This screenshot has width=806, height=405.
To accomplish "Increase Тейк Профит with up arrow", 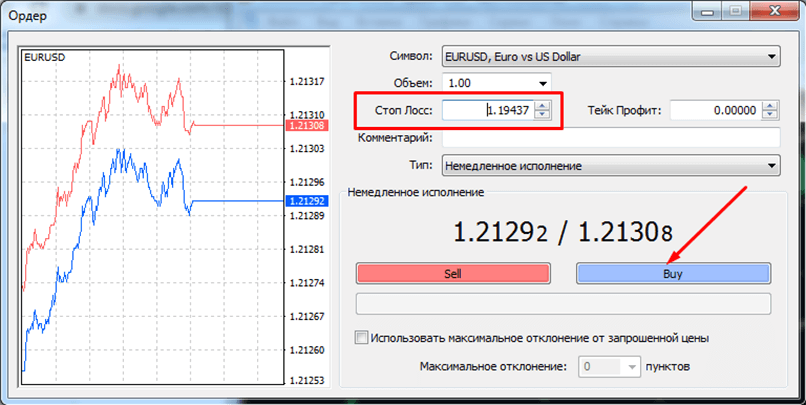I will click(x=770, y=105).
